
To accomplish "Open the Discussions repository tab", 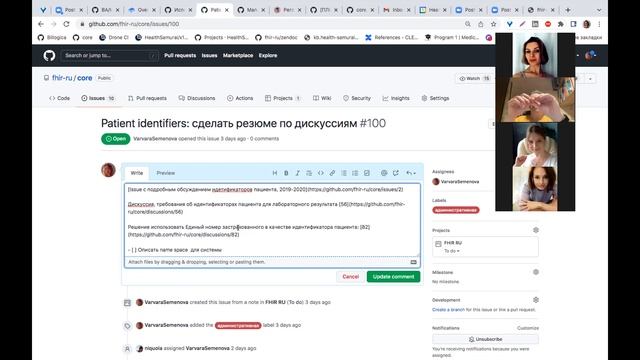I will [197, 98].
